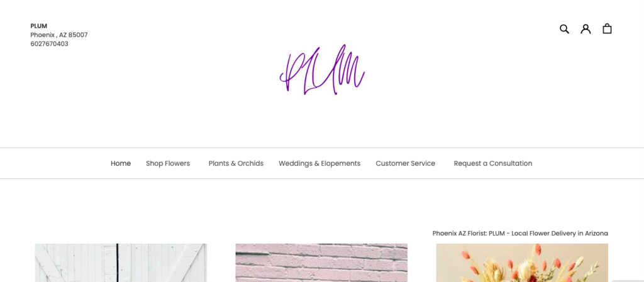Click the Phoenix AZ Florist heading text

(x=520, y=233)
